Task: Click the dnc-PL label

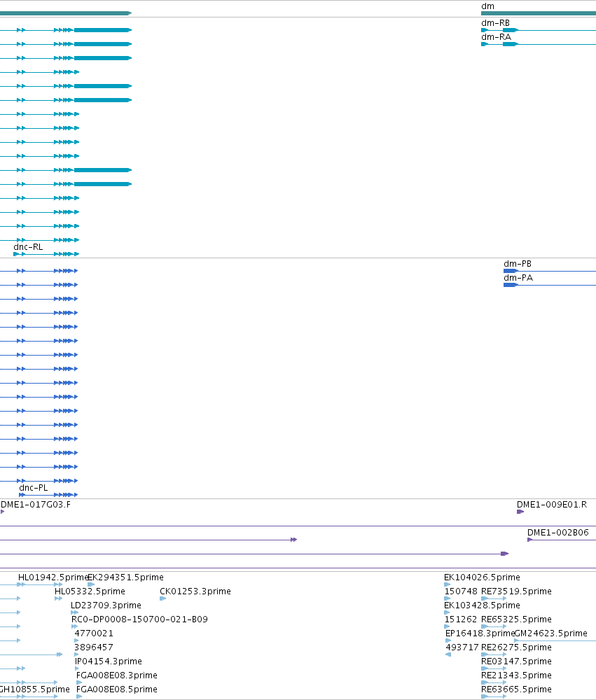Action: [33, 488]
